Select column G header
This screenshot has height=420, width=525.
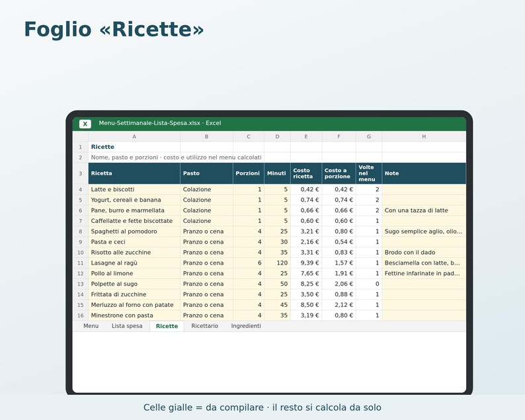click(x=369, y=136)
